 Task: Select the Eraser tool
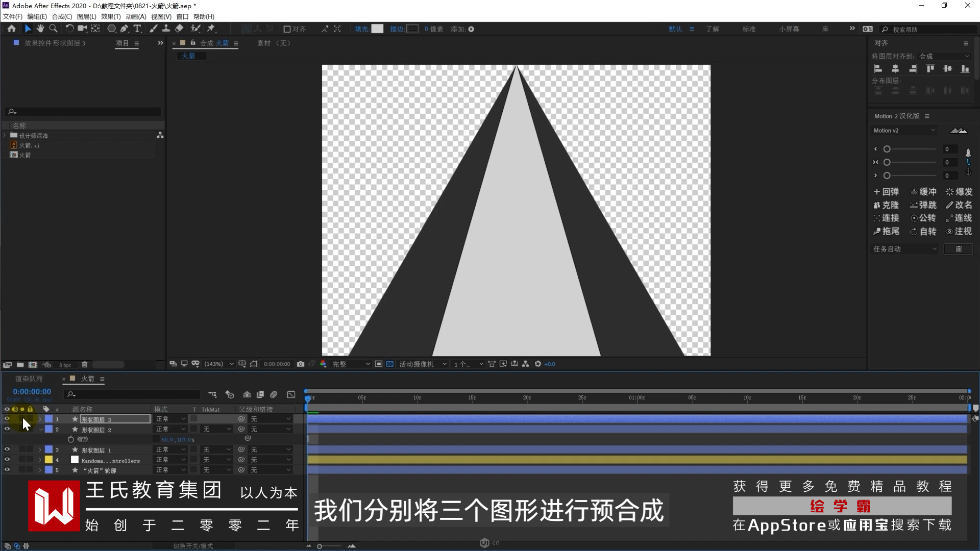tap(179, 29)
